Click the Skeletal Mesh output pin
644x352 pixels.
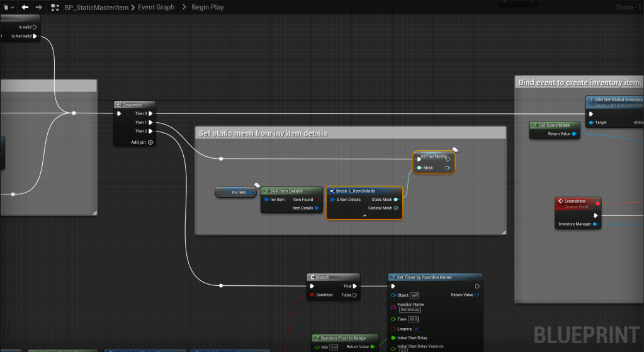[x=397, y=208]
